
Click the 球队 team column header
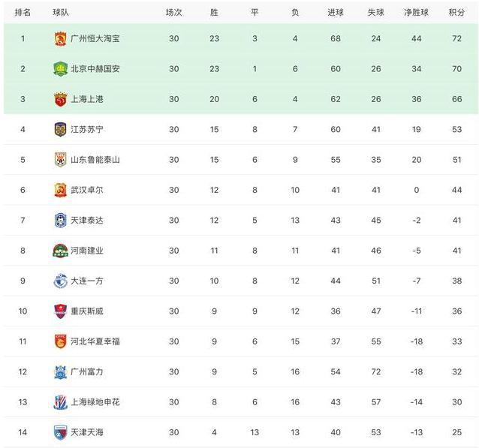pos(62,12)
